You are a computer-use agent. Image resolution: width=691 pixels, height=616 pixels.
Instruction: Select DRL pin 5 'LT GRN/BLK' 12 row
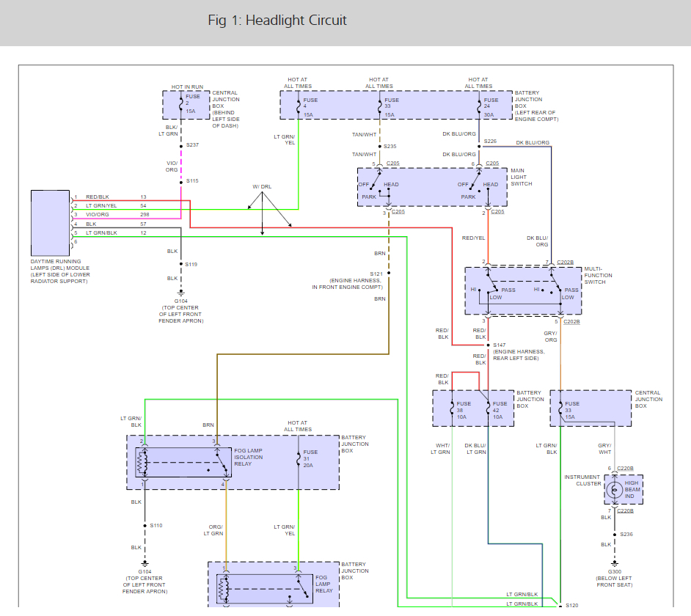click(x=110, y=232)
